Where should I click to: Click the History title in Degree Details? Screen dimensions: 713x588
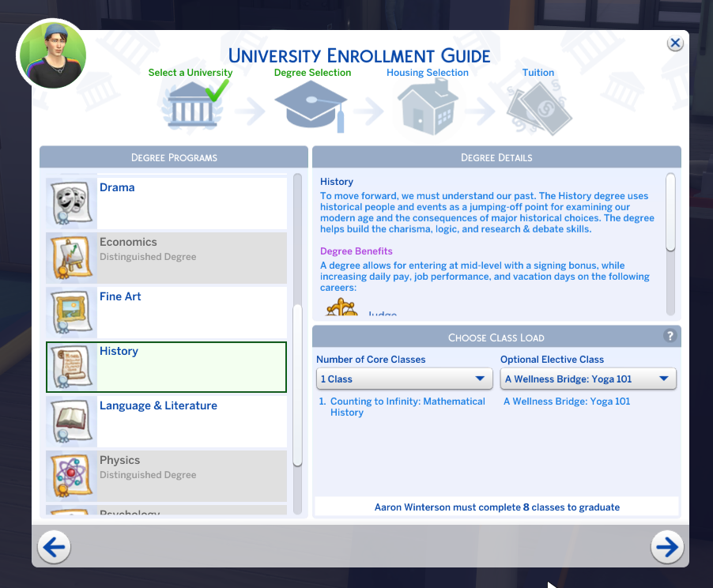point(337,182)
